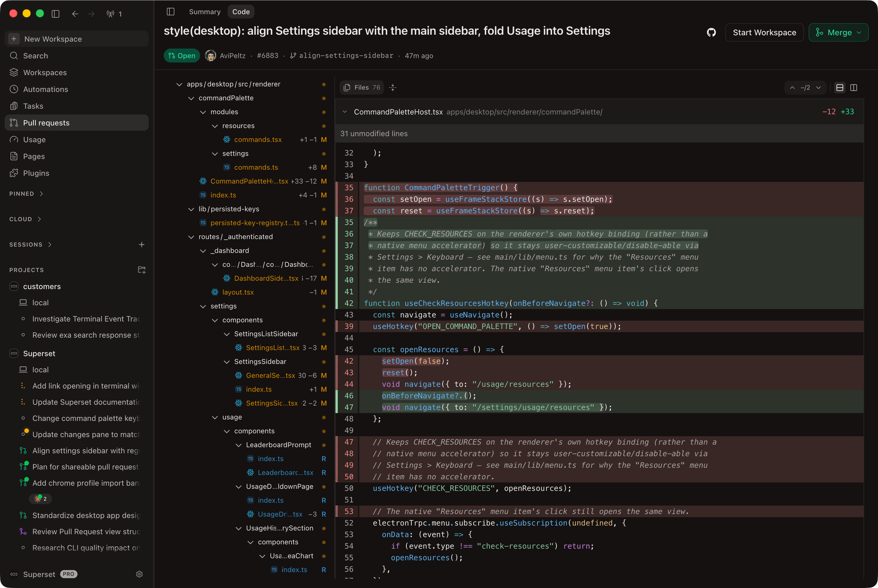Open the GitHub icon link

tap(711, 32)
